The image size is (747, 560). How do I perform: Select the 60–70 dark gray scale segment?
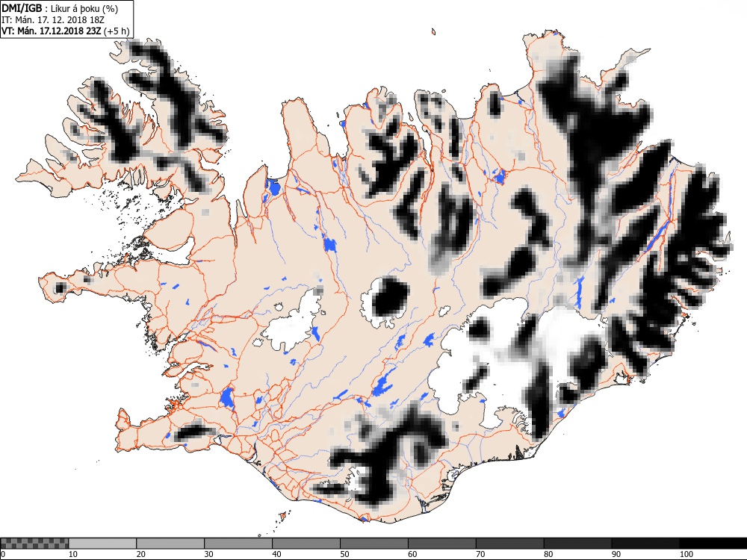[441, 544]
